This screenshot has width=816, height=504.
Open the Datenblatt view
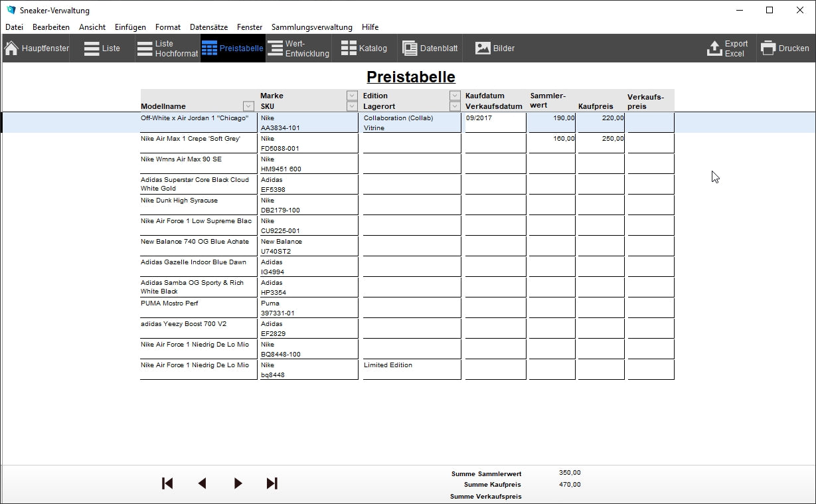tap(430, 48)
